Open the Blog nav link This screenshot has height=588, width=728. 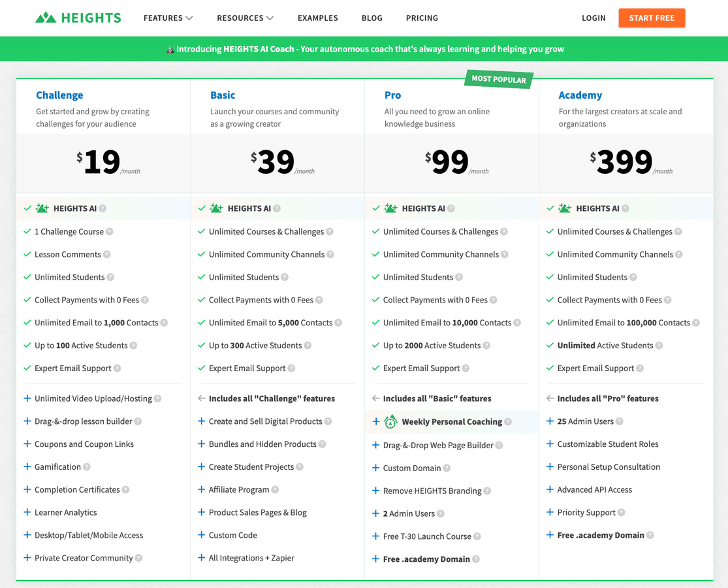tap(372, 18)
